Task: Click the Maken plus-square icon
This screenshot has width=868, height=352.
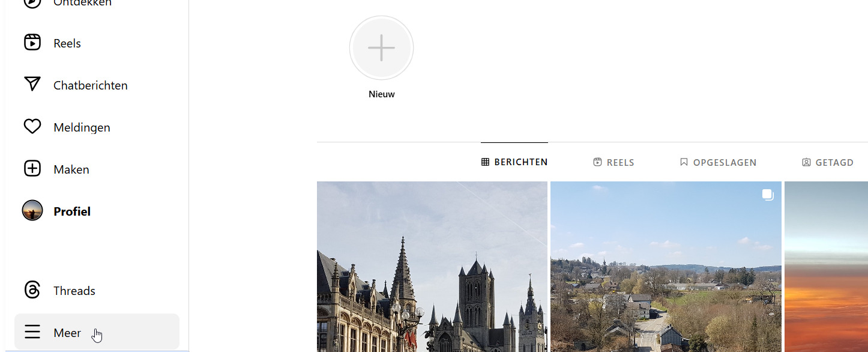Action: (x=32, y=169)
